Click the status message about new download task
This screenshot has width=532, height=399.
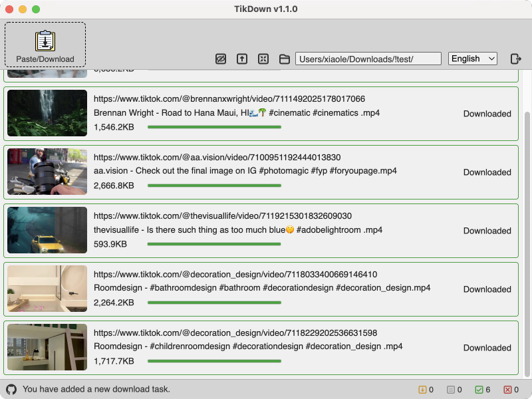pos(96,389)
